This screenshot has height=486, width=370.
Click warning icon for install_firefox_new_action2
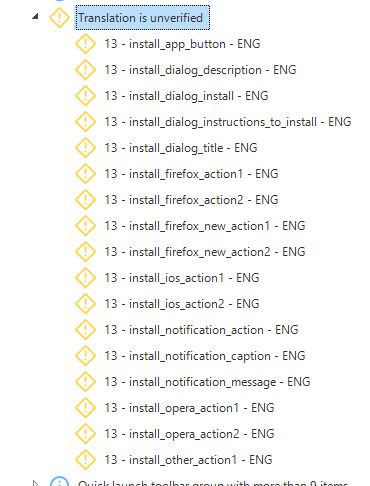(x=85, y=252)
